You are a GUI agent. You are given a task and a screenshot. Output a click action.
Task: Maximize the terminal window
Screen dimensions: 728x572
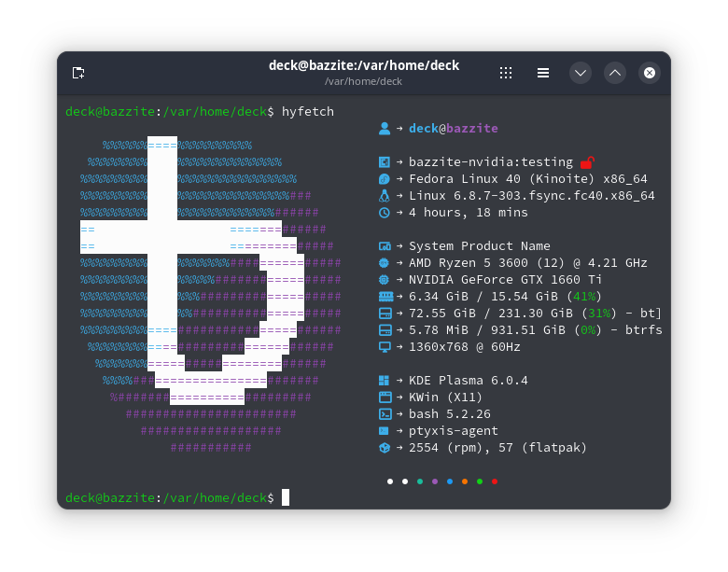point(615,73)
